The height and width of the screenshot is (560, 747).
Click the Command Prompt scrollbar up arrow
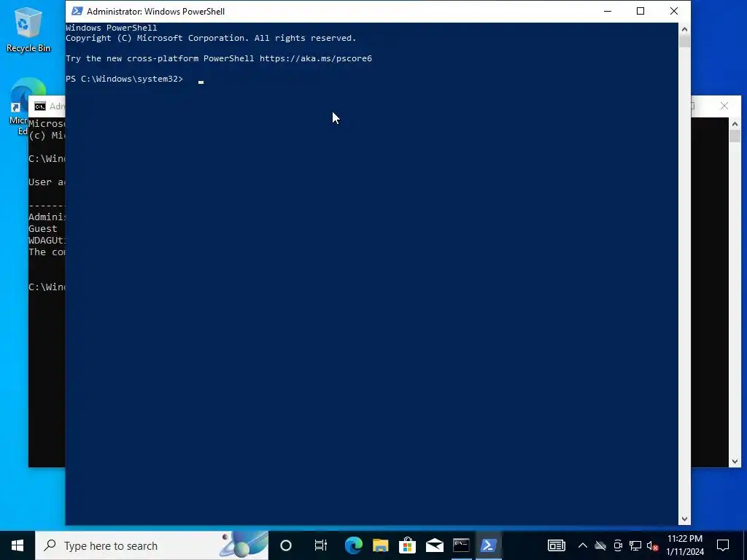click(x=735, y=124)
